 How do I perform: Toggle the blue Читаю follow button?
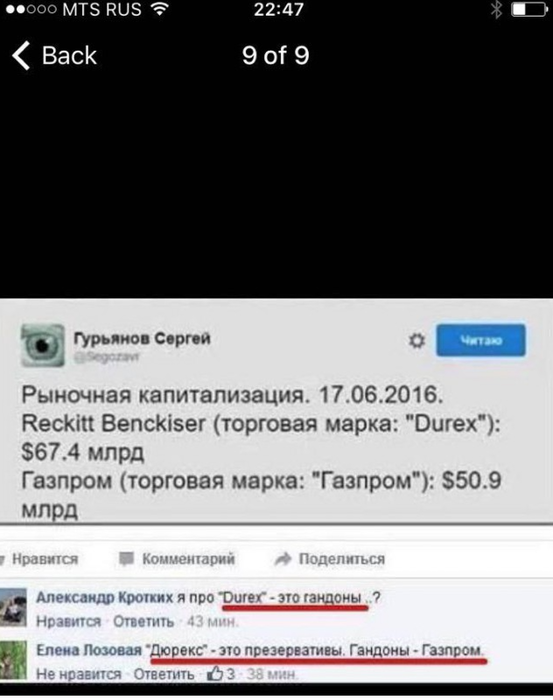(481, 340)
